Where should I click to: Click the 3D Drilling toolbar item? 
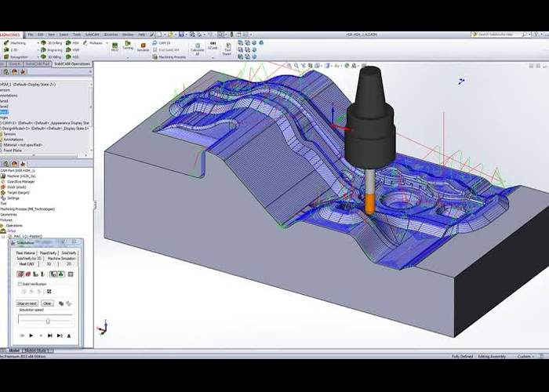click(x=53, y=42)
